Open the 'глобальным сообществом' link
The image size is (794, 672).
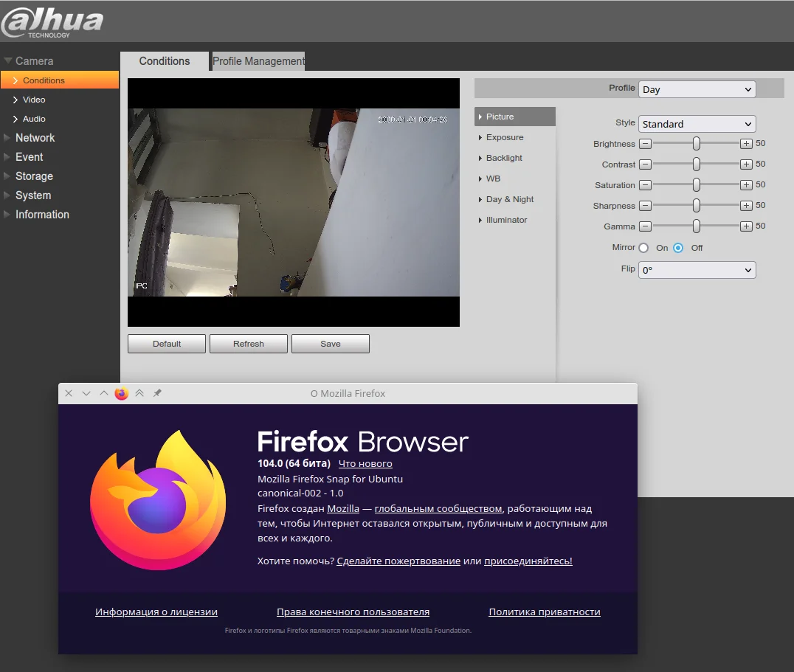[438, 508]
